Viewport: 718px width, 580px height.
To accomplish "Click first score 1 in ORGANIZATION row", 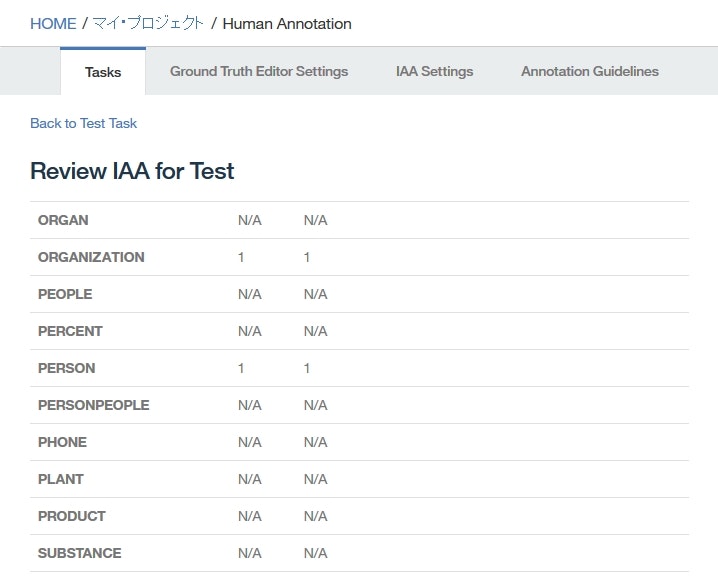I will tap(241, 257).
